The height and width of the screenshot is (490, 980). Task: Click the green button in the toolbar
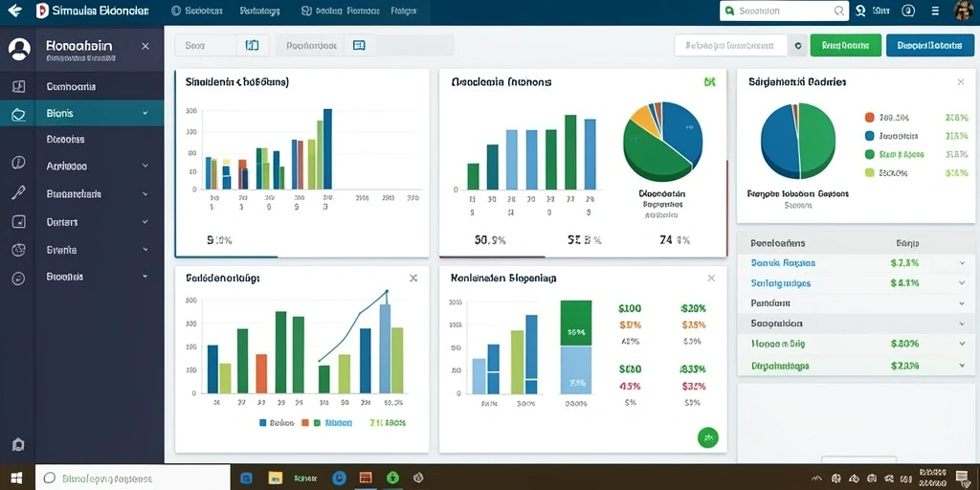(846, 46)
